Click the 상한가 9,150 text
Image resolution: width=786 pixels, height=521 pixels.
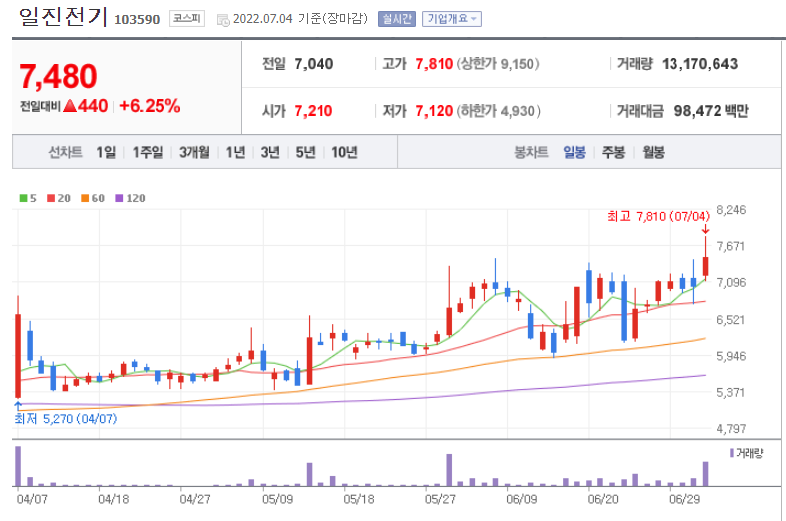(x=498, y=64)
